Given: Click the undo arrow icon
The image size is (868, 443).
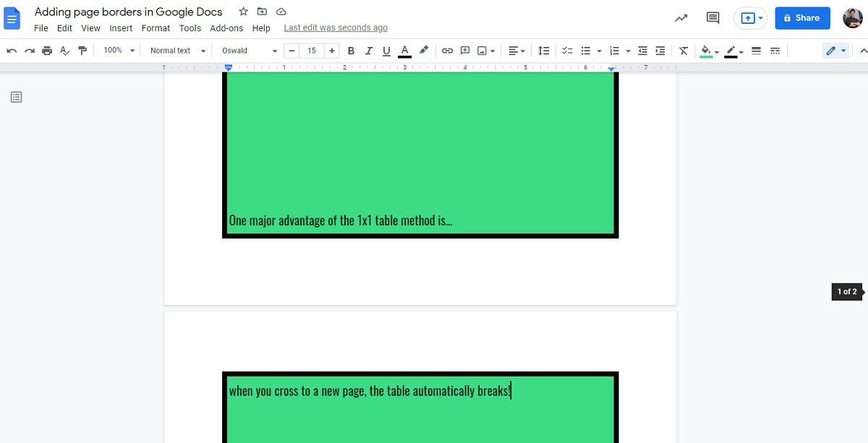Looking at the screenshot, I should pos(12,51).
